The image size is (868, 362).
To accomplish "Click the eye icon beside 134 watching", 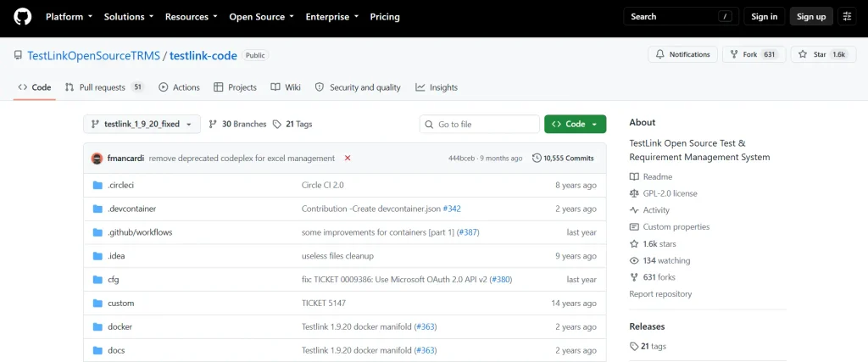I will [634, 260].
